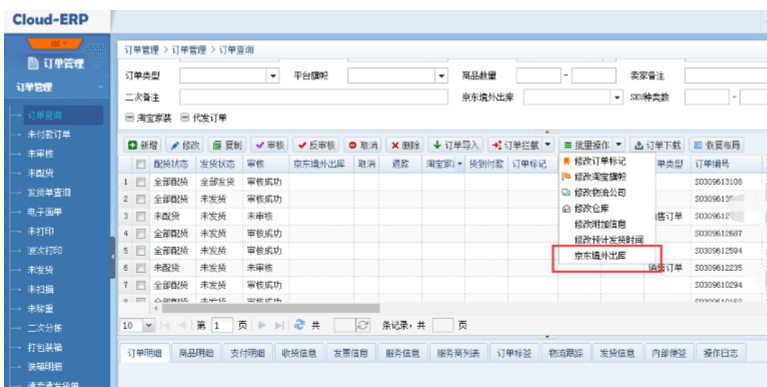Open the page size dropdown showing 10
767x387 pixels.
[x=149, y=325]
